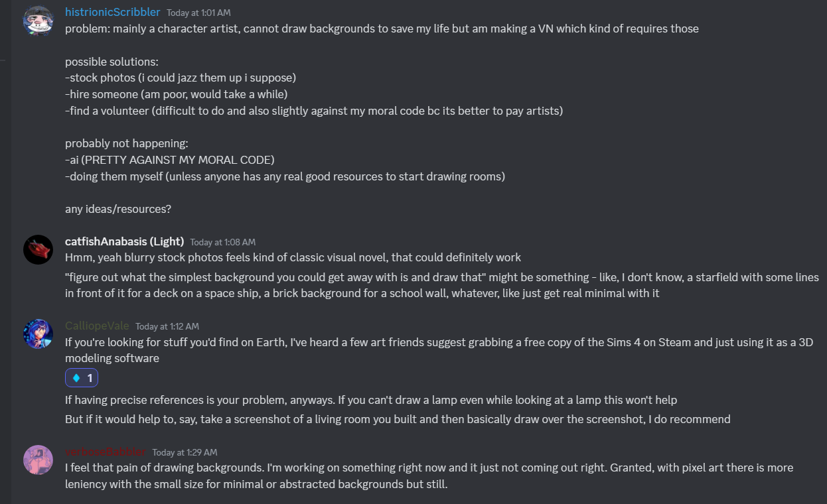Open catfishAnabasis's red avatar picture
This screenshot has width=827, height=504.
pos(38,250)
